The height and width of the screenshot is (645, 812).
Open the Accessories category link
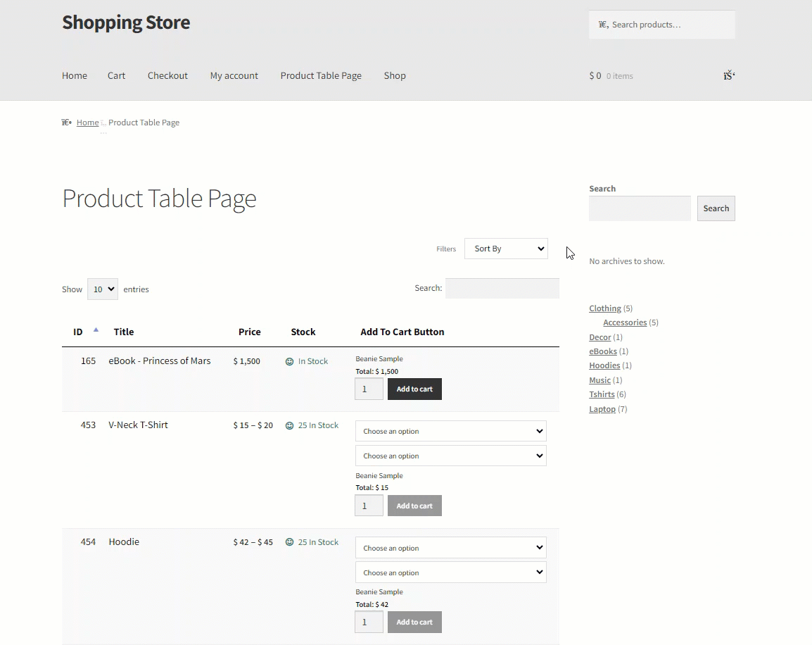(x=625, y=322)
